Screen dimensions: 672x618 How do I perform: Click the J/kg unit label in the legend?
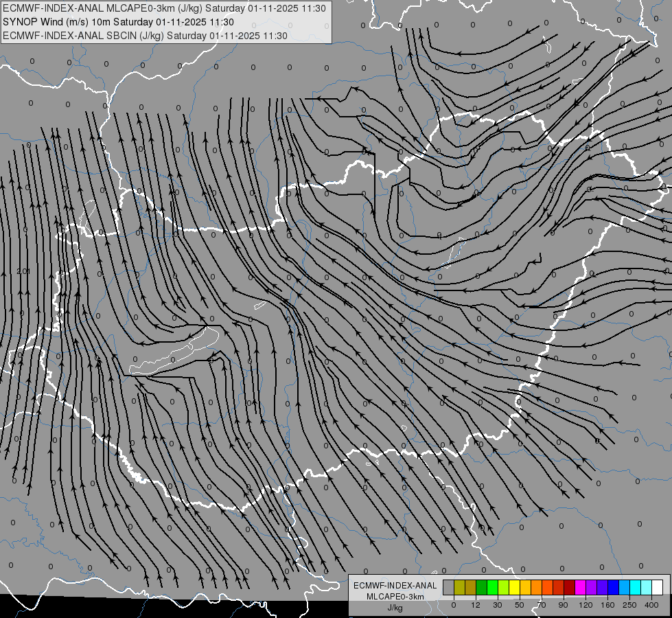tap(395, 608)
